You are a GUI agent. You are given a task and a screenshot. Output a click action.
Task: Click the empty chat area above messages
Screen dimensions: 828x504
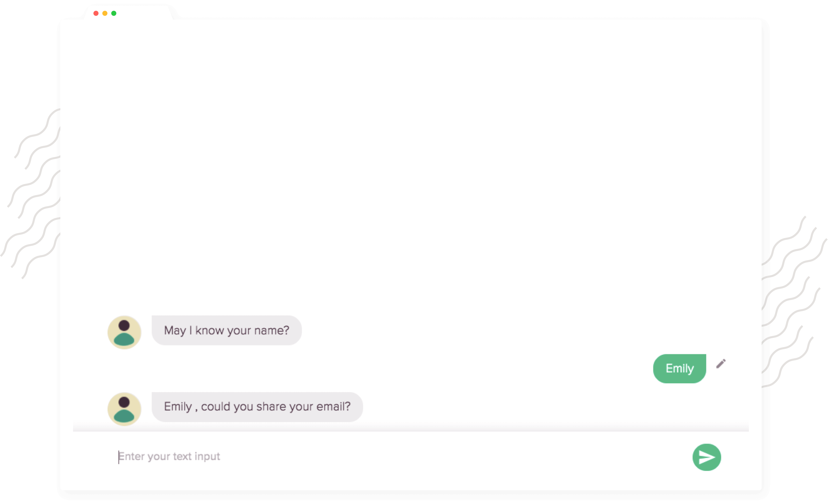tap(411, 161)
